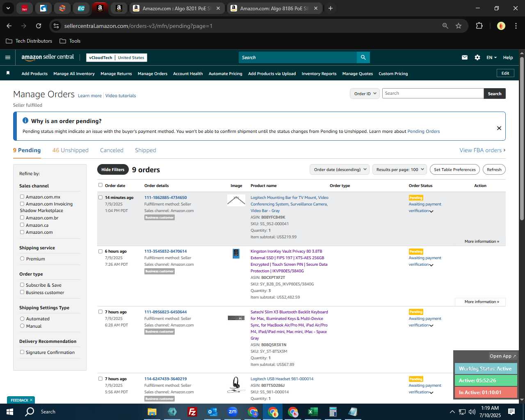Check the Amazon.com Invoicing Shadow Marketplace filter
The image size is (525, 420).
pyautogui.click(x=22, y=203)
